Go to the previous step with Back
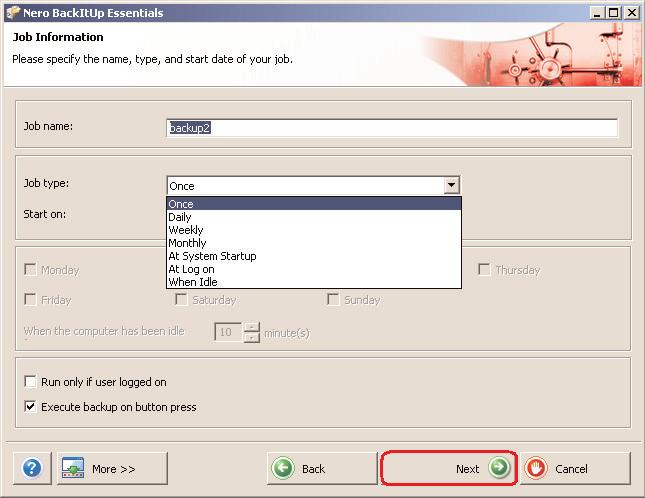Viewport: 645px width, 498px height. 322,468
